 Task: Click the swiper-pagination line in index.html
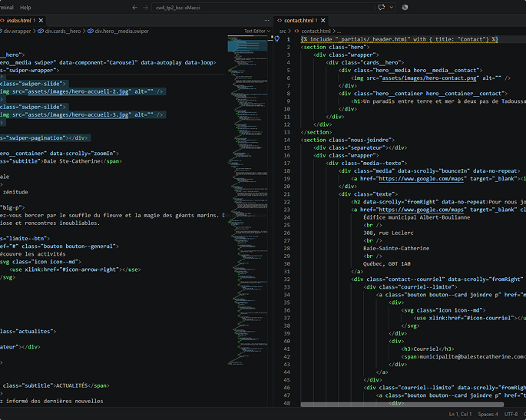pyautogui.click(x=44, y=137)
